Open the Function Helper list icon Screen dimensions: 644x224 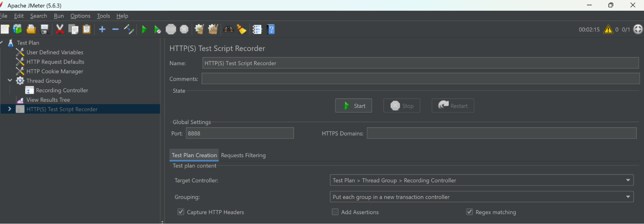[257, 29]
